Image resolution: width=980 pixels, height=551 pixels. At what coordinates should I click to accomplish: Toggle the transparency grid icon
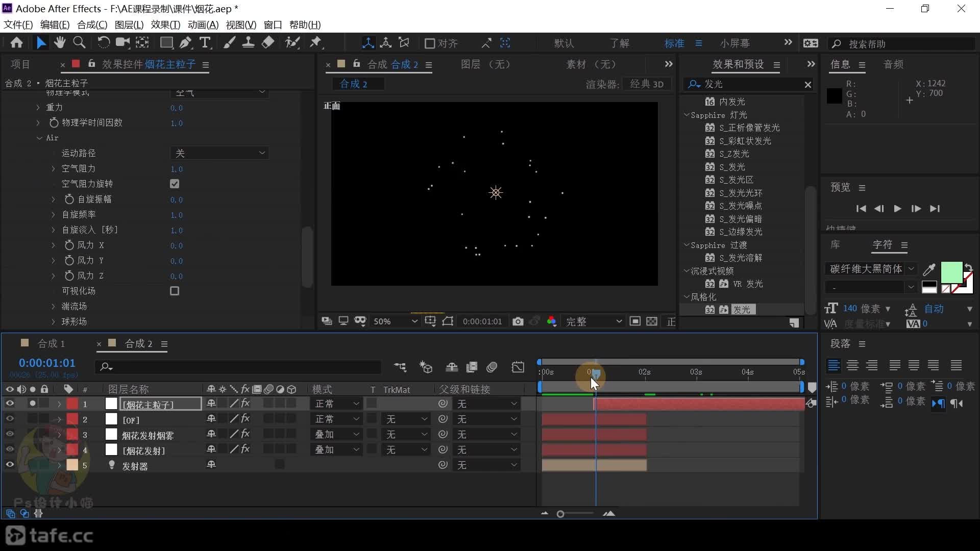pos(652,321)
